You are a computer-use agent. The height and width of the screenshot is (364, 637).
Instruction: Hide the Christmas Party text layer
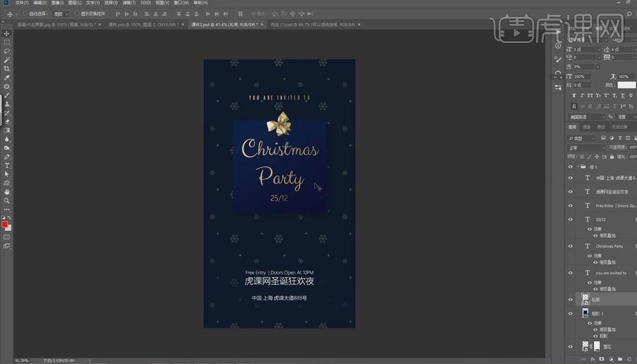570,246
